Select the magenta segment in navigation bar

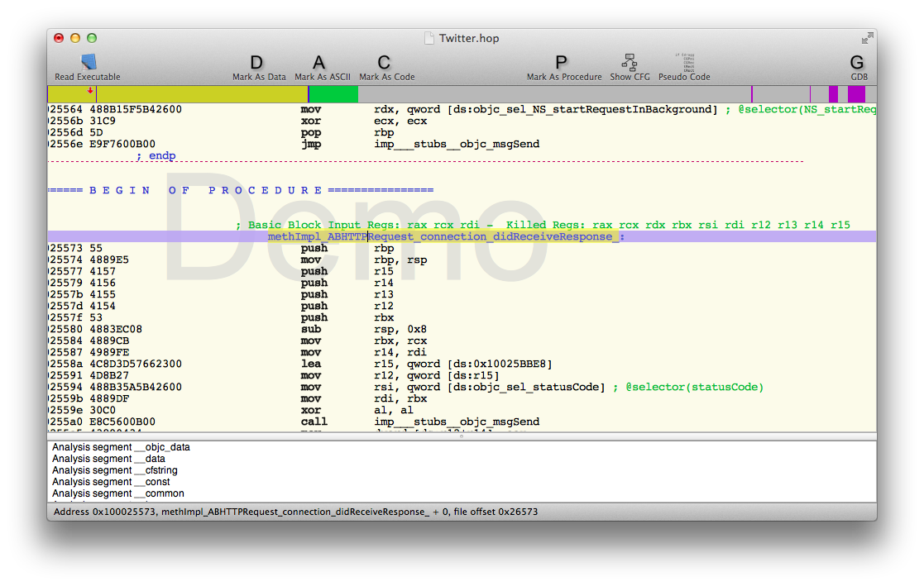coord(856,94)
